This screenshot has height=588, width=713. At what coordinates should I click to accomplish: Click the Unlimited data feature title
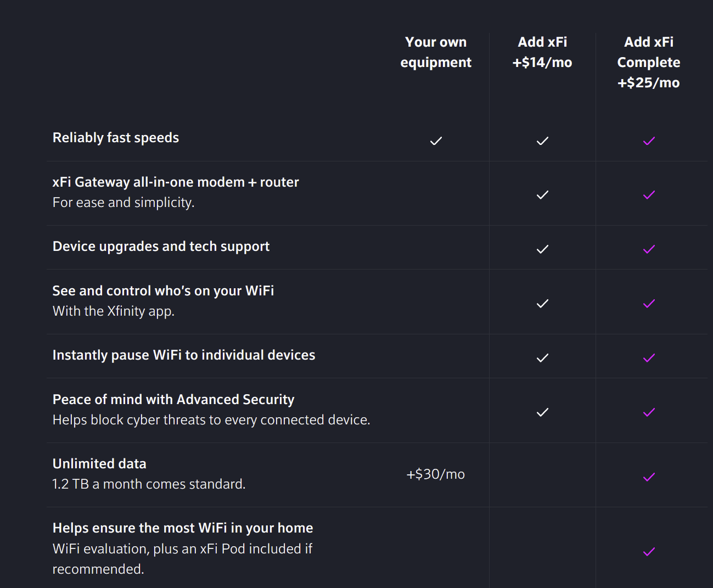tap(99, 464)
